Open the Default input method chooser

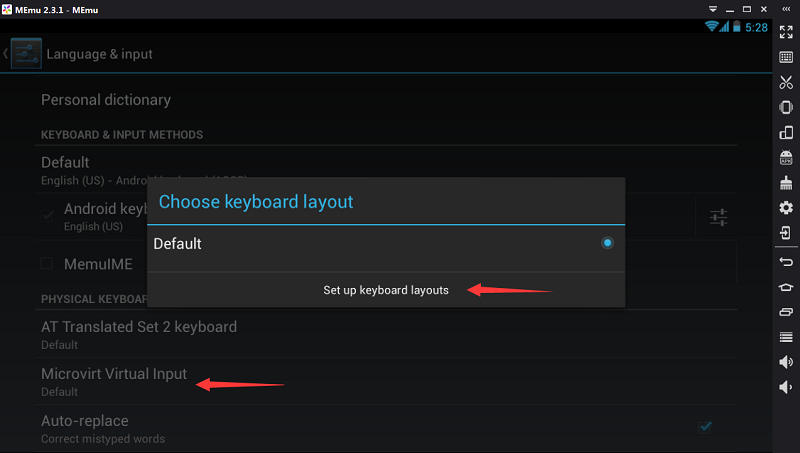66,169
